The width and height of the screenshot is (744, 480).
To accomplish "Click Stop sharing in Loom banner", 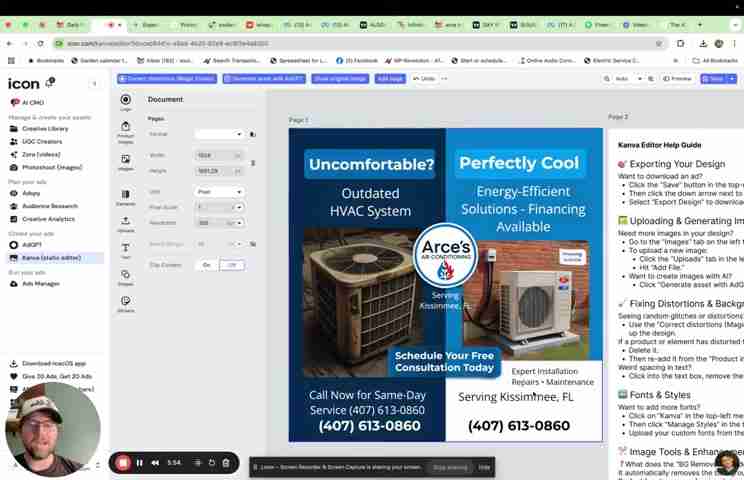I will point(450,467).
